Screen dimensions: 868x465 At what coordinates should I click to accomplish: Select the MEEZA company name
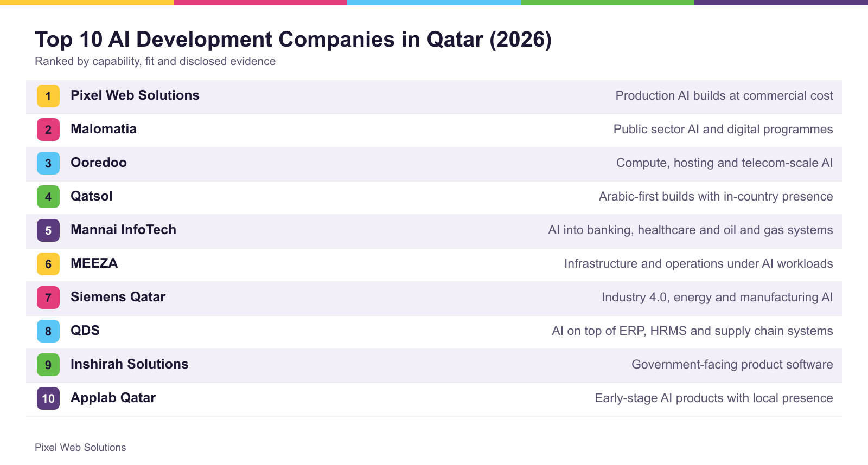pos(94,263)
